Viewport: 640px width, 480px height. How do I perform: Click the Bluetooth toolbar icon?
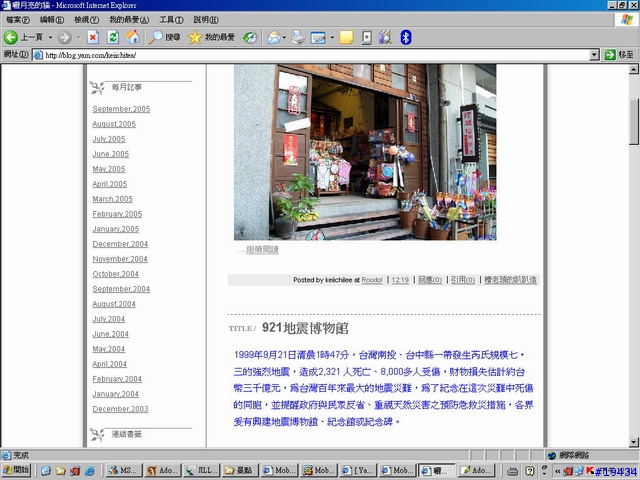(406, 38)
